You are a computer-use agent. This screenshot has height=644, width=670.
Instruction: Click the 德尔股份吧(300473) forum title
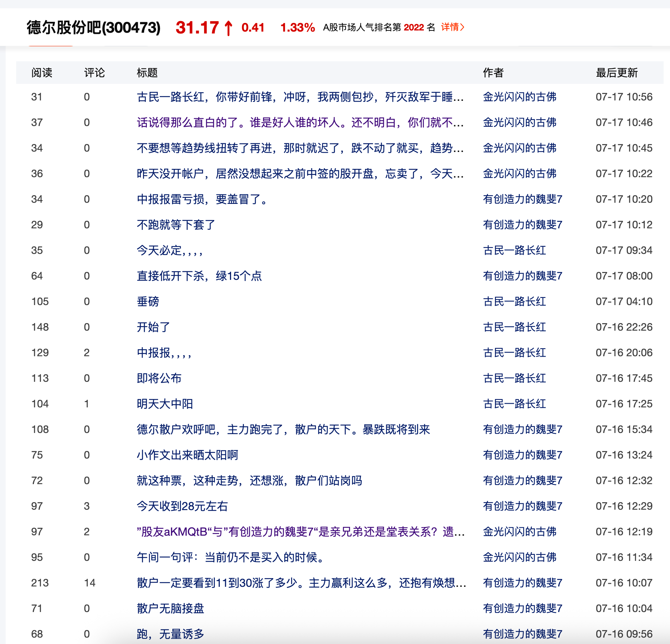pyautogui.click(x=94, y=27)
